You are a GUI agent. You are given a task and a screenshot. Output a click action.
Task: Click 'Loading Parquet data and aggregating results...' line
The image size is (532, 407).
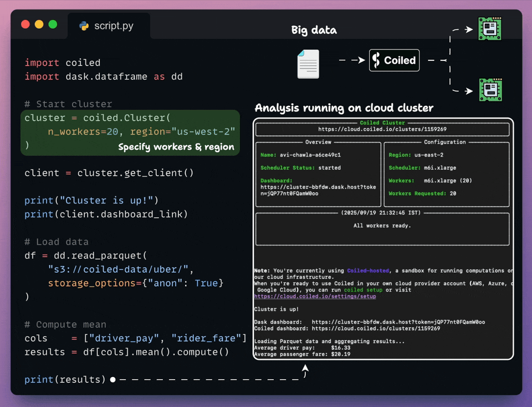point(329,341)
